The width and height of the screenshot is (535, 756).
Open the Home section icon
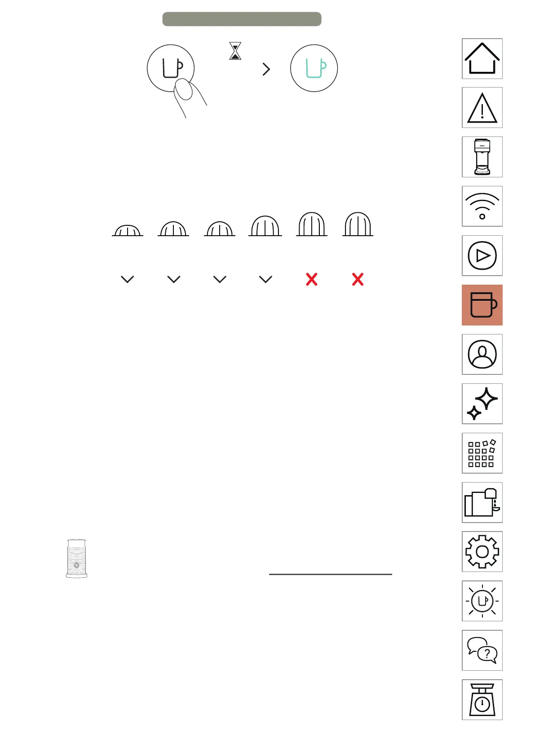(x=482, y=59)
